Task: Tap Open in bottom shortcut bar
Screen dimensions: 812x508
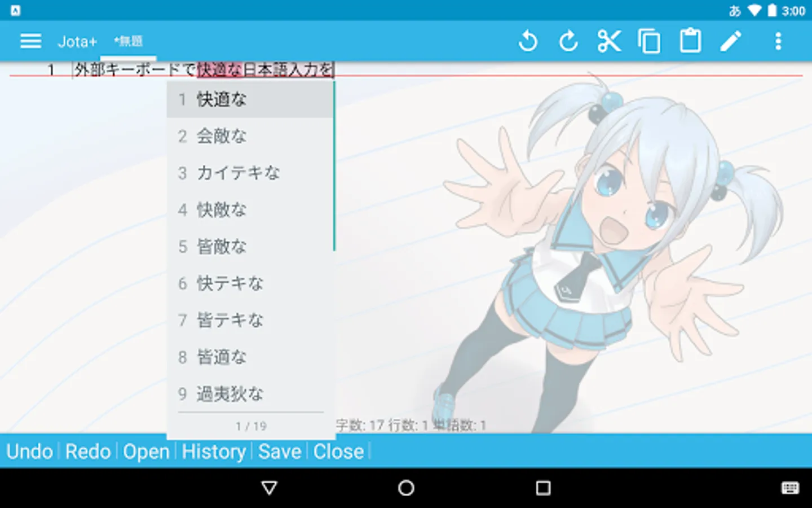Action: point(146,452)
